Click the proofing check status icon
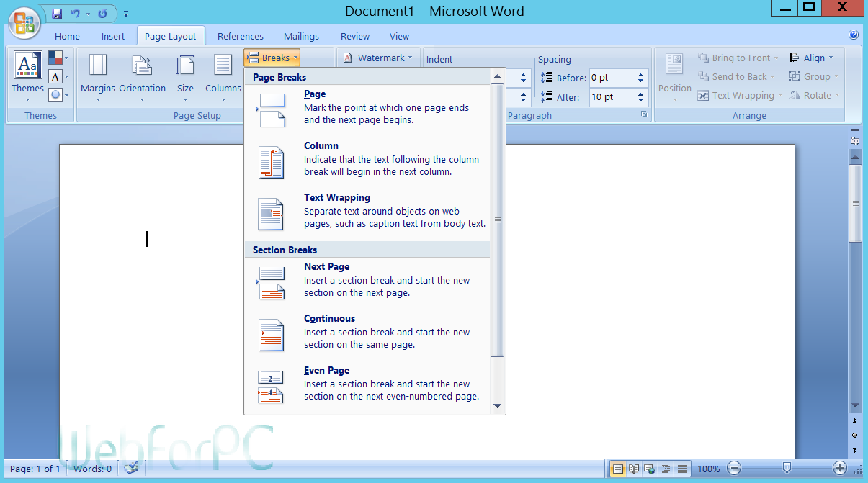Screen dimensions: 868x483 point(131,469)
